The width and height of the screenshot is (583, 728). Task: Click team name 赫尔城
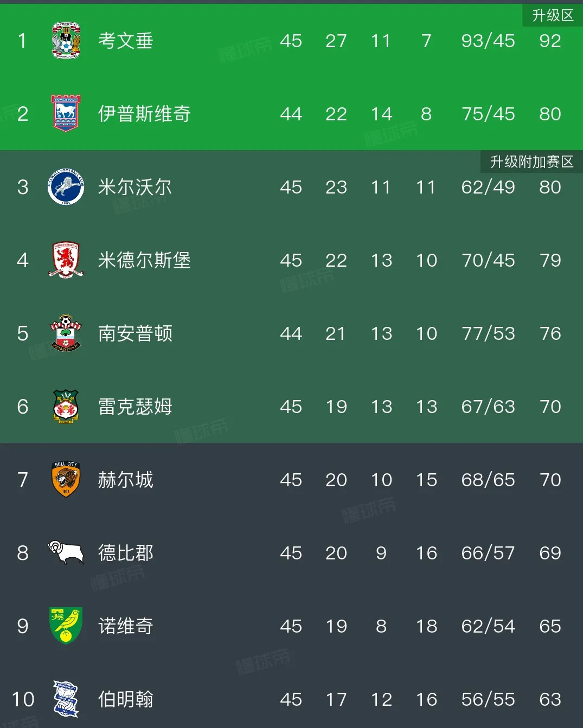[x=125, y=480]
